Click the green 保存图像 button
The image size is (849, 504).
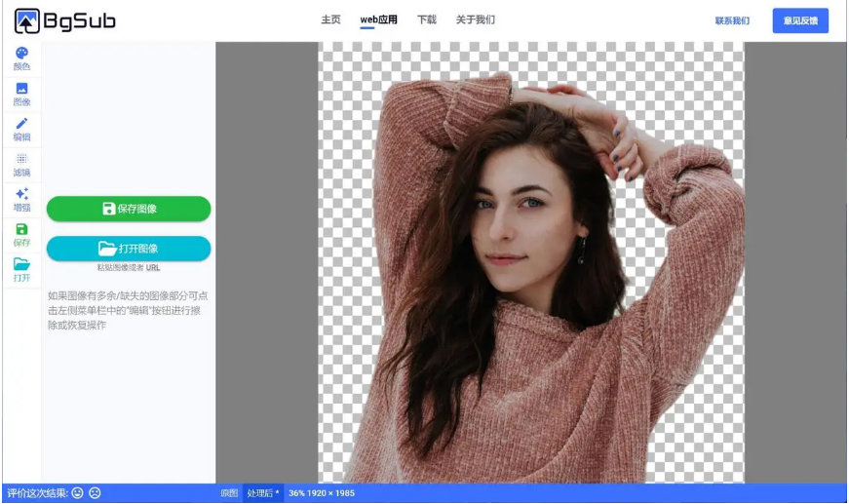(129, 209)
